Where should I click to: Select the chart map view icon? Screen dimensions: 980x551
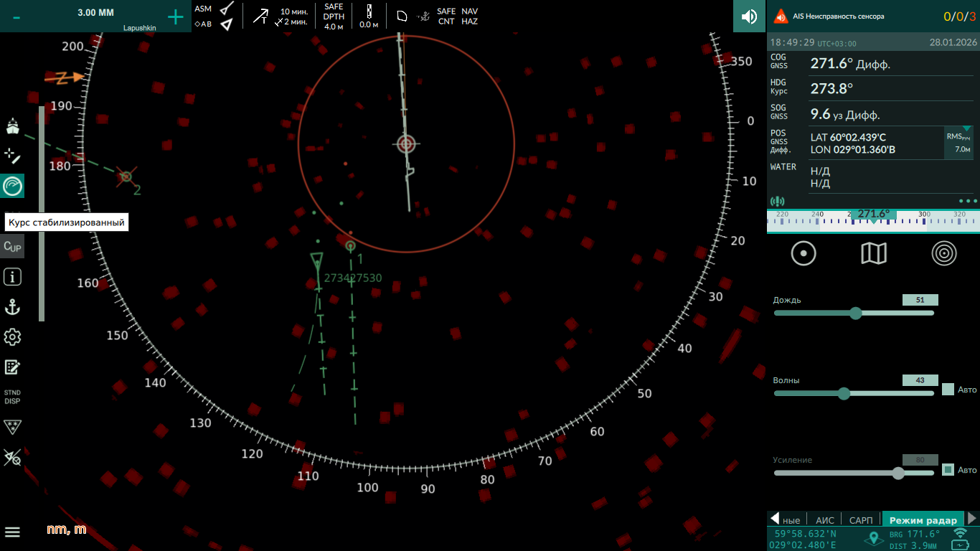point(873,253)
